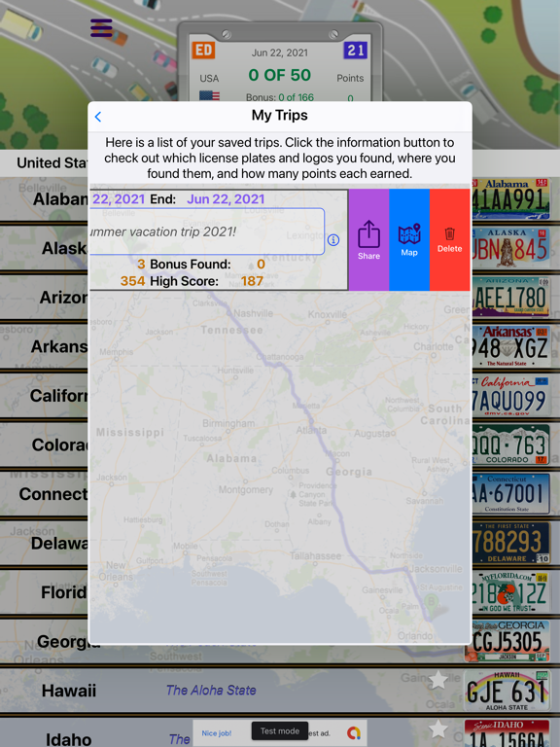Tap the High Score value 187
Image resolution: width=560 pixels, height=747 pixels.
click(x=253, y=281)
